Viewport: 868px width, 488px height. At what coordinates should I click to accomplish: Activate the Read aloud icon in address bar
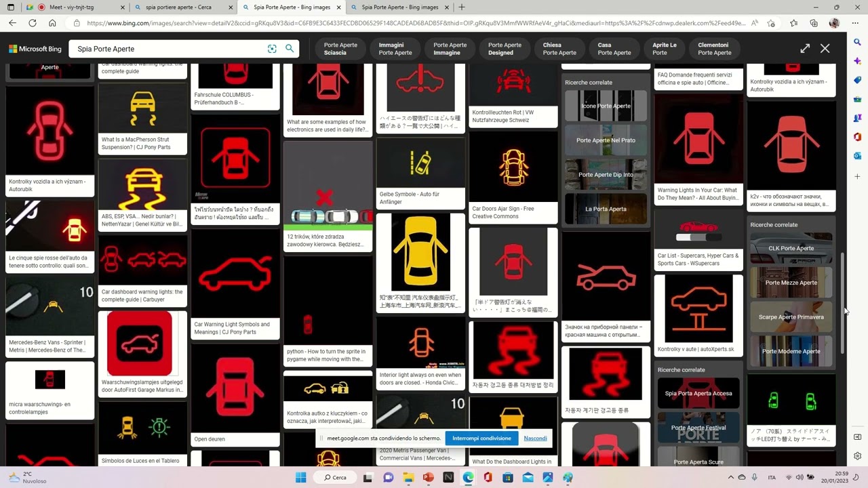pos(754,23)
